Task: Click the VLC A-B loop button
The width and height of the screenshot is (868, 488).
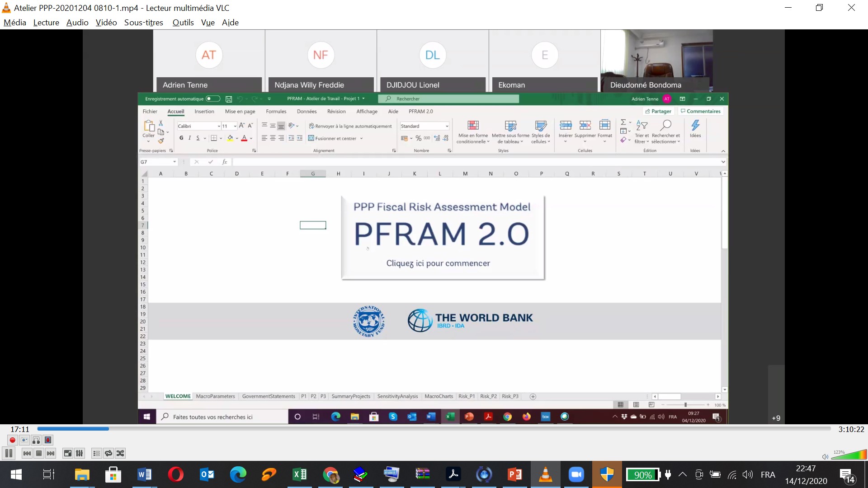Action: click(x=36, y=440)
